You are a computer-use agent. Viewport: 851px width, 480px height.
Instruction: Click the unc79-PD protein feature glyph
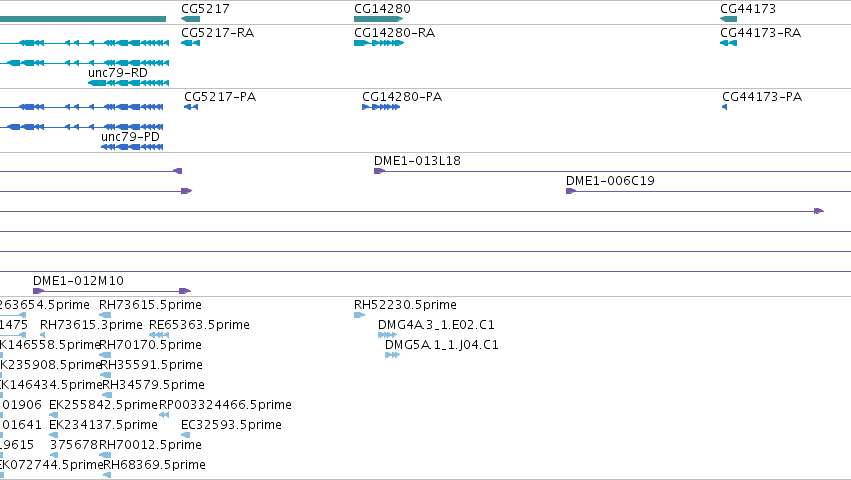coord(132,147)
